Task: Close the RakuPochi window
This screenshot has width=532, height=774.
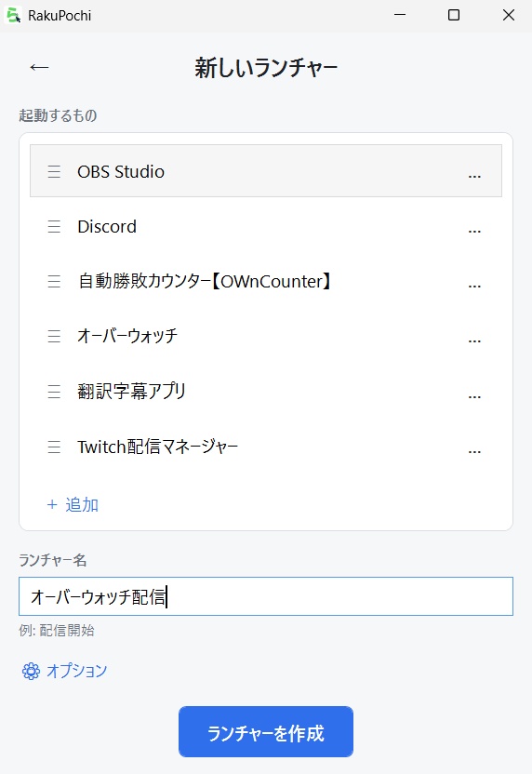Action: (x=509, y=15)
